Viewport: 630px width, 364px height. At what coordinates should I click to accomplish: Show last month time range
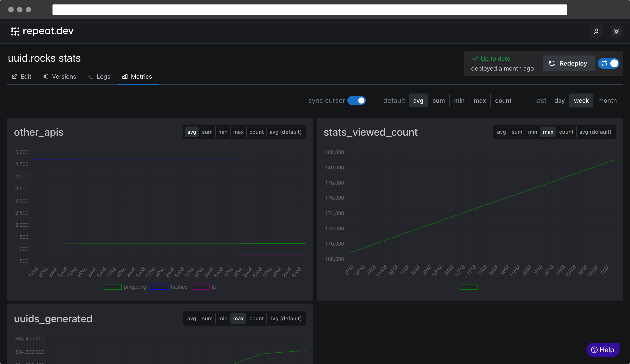pos(607,100)
